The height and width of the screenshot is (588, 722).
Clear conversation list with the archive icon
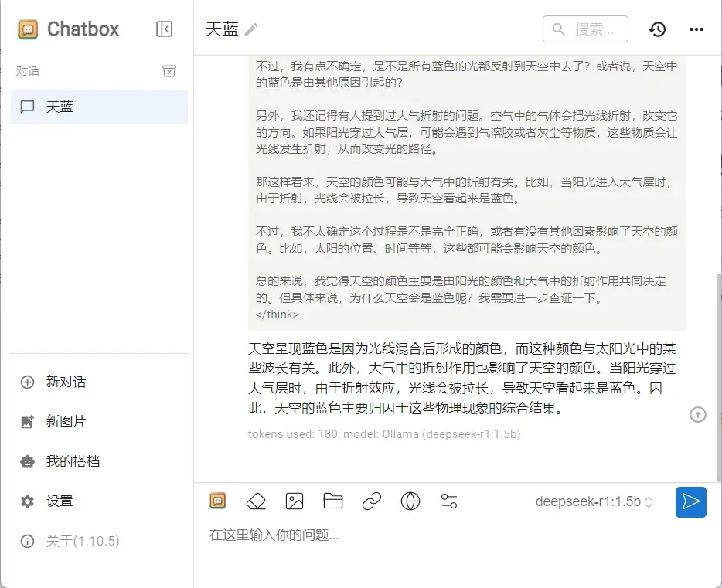[169, 70]
